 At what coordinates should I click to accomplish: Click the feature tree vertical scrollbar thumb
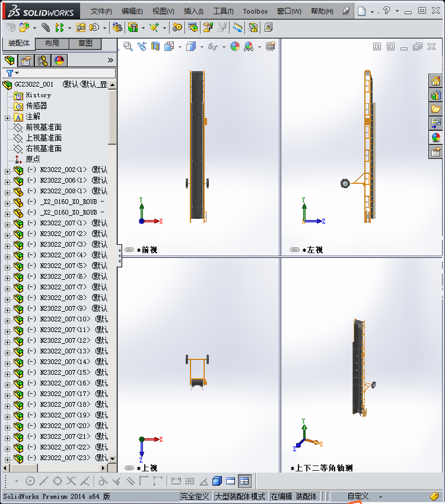point(112,117)
